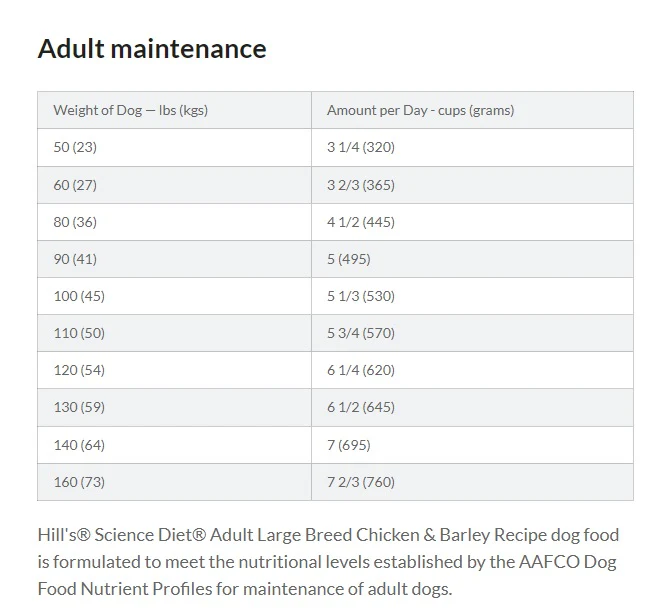Click the 160 (73) weight cell
Viewport: 672px width, 612px height.
pyautogui.click(x=174, y=482)
